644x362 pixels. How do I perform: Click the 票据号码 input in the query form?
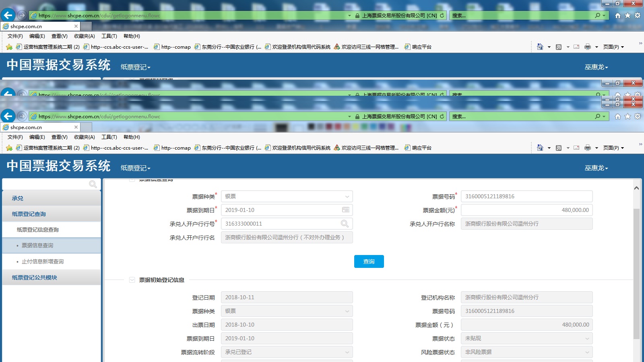526,197
